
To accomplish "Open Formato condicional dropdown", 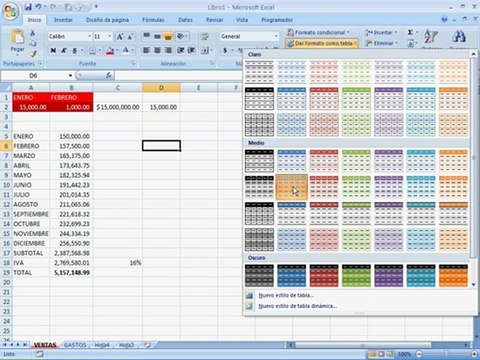I will point(318,33).
